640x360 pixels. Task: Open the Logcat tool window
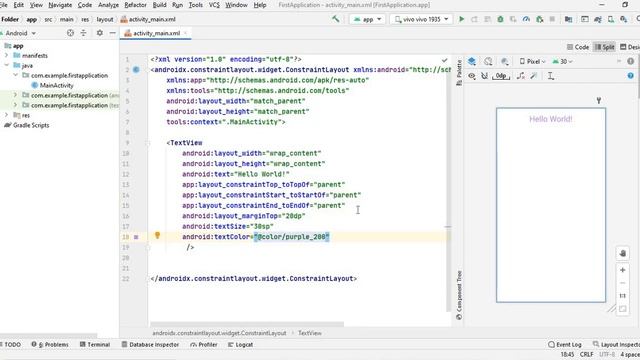point(240,344)
